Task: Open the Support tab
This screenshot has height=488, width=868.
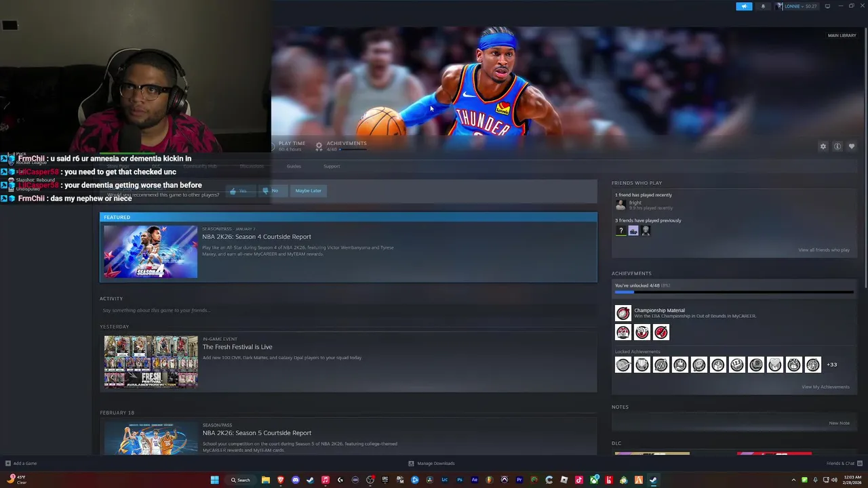Action: [332, 166]
